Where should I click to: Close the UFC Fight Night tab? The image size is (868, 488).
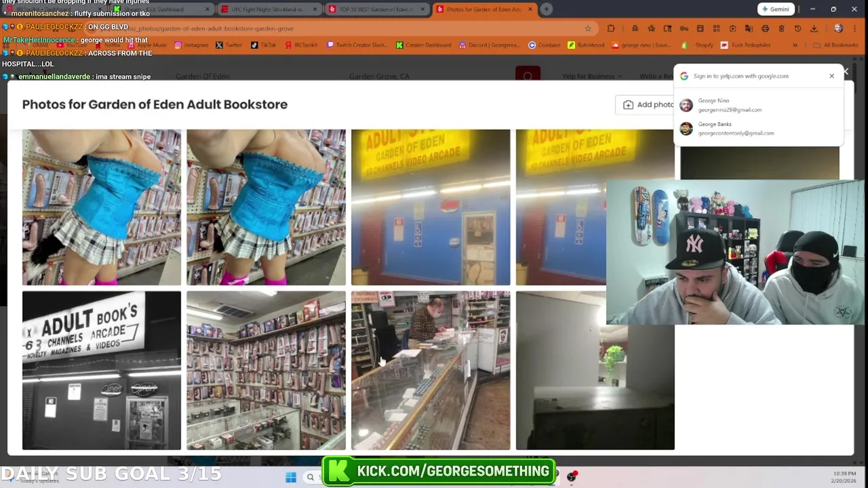click(x=315, y=9)
